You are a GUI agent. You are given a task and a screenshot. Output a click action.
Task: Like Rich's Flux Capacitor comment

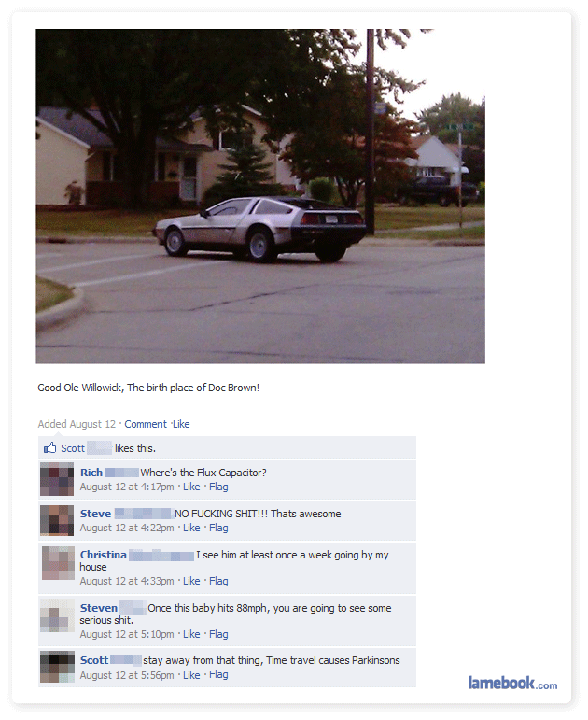[x=191, y=487]
